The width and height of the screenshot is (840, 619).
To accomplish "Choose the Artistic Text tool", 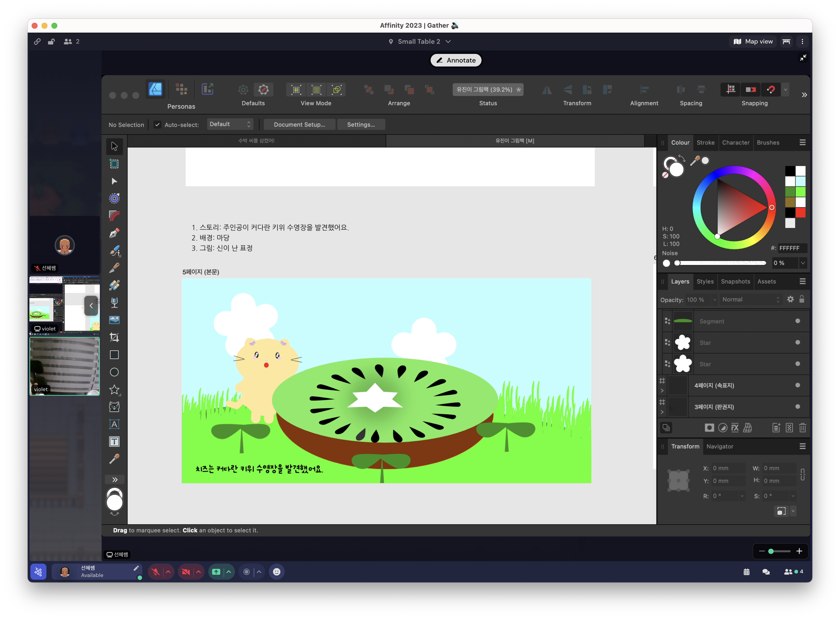I will [x=114, y=424].
